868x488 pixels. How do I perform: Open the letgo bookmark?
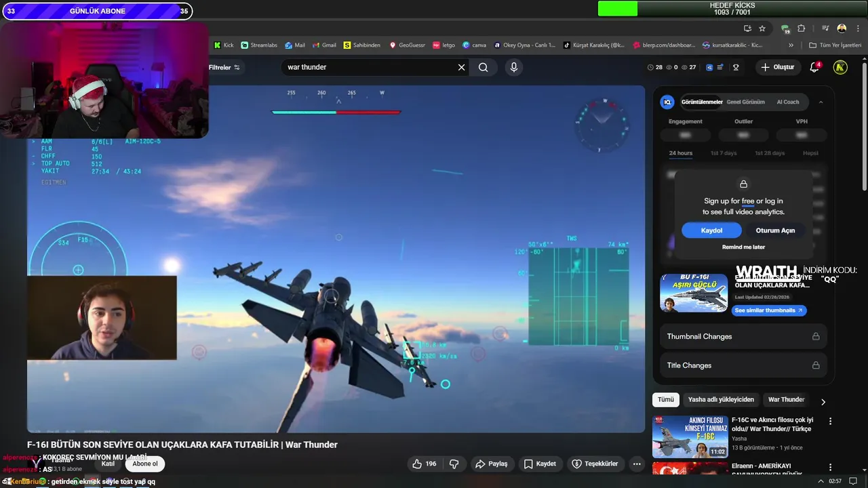tap(444, 45)
